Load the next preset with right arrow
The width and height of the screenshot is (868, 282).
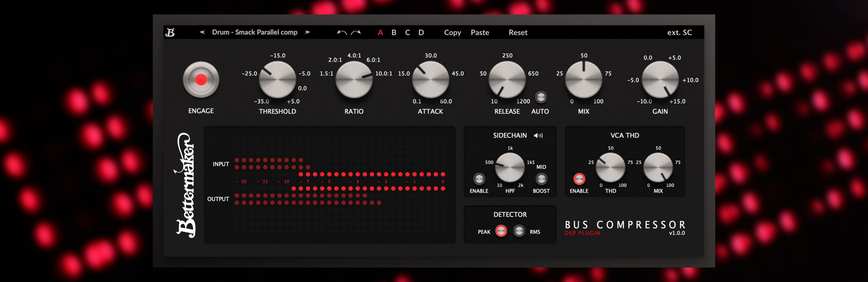pos(308,32)
